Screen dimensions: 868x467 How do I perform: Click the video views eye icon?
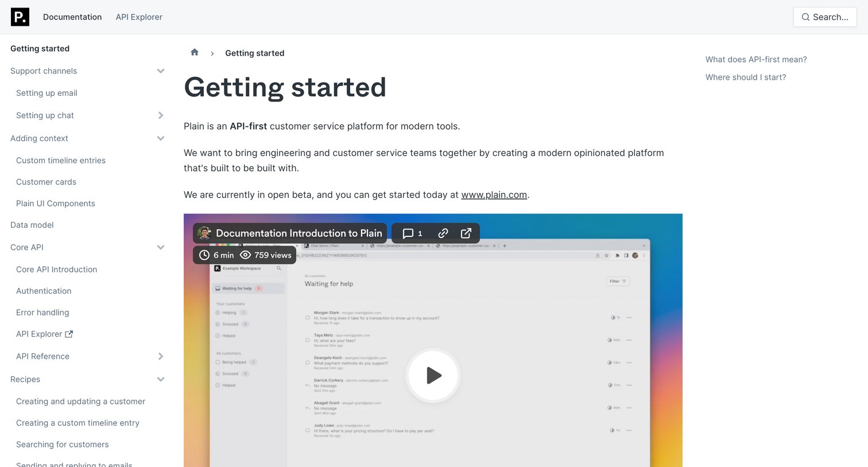point(246,255)
